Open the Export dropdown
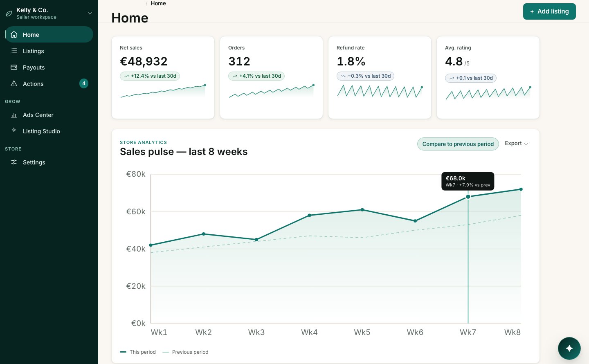This screenshot has height=364, width=589. pos(516,144)
